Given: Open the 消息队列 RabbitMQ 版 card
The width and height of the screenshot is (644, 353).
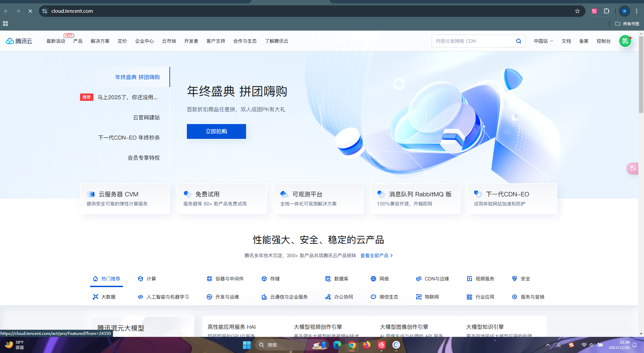Looking at the screenshot, I should point(415,199).
